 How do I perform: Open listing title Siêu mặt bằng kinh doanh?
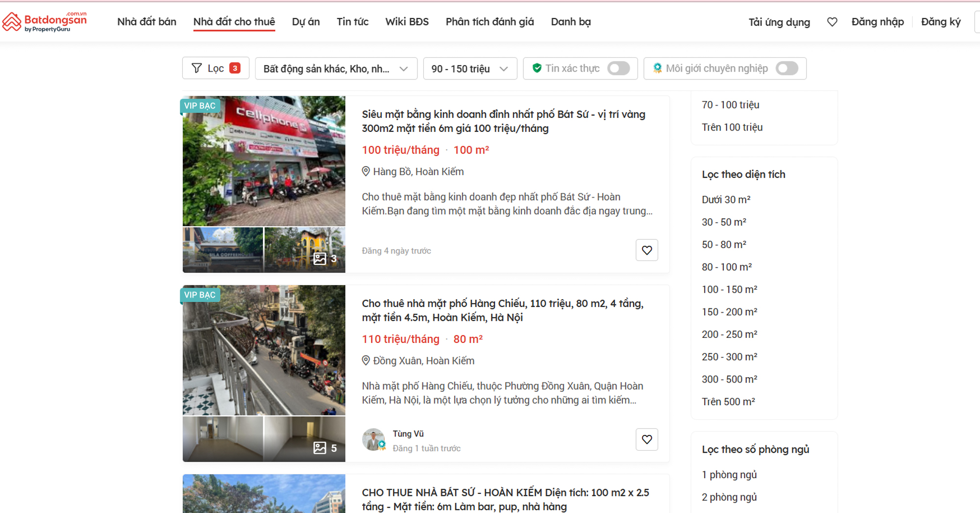click(x=504, y=121)
